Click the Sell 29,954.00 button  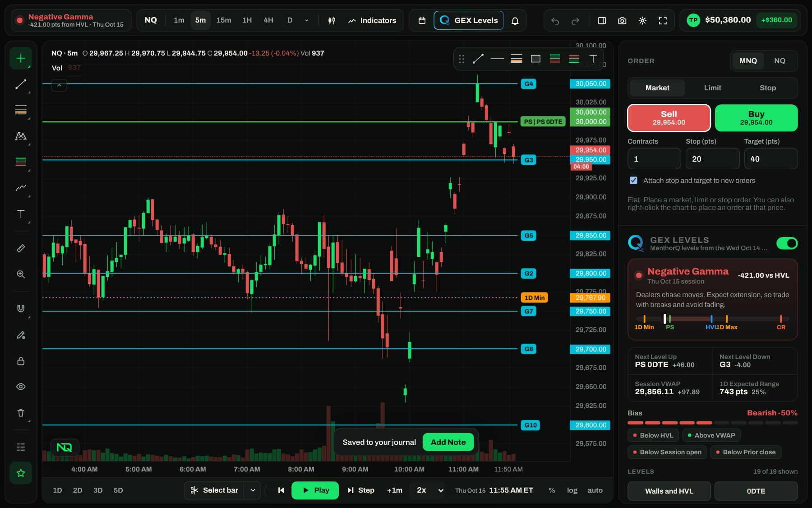[x=669, y=118]
